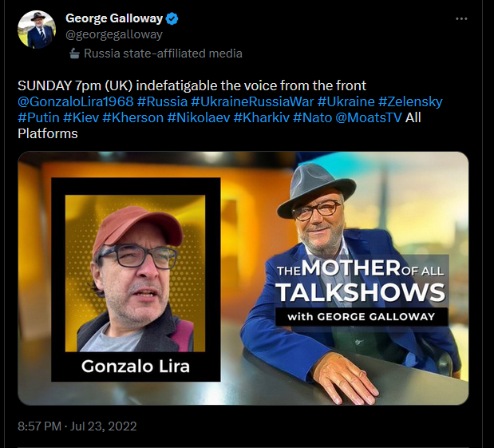
Task: Click the blue verified badge icon
Action: (x=172, y=19)
